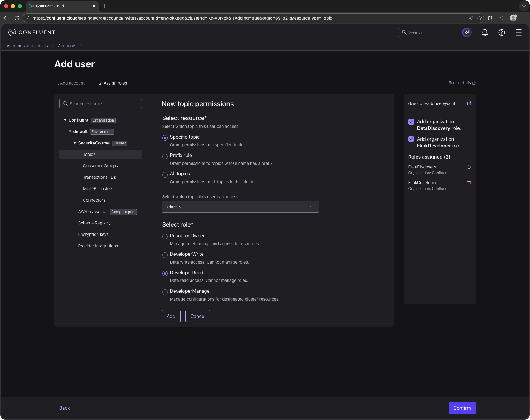Navigate to Accounts and access breadcrumb
Image resolution: width=530 pixels, height=420 pixels.
point(27,46)
